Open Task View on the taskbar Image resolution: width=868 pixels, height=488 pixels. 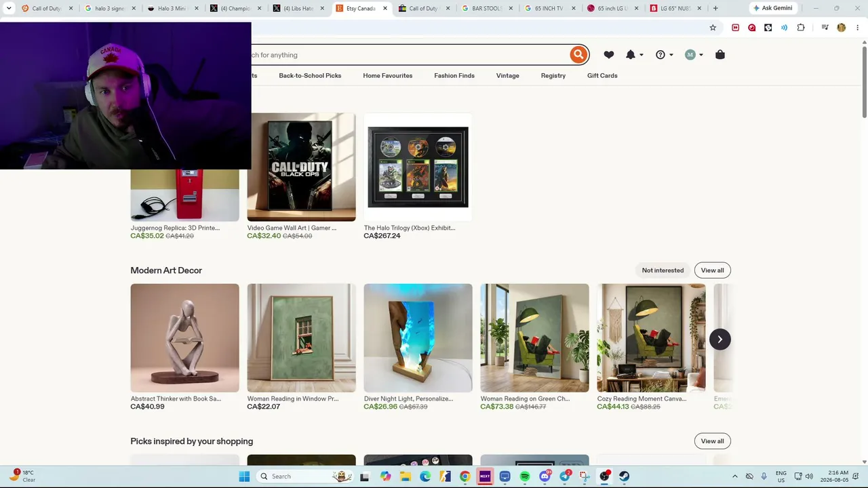coord(365,476)
